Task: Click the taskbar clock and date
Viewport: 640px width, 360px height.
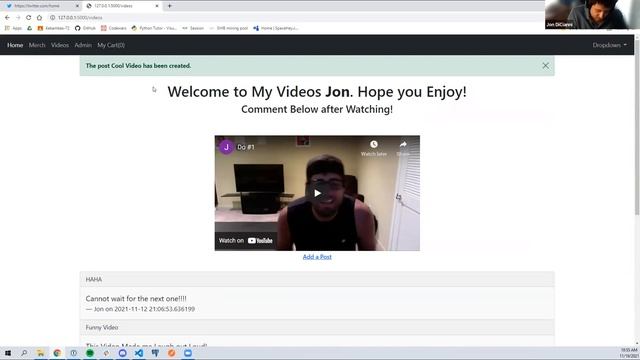Action: pos(629,353)
